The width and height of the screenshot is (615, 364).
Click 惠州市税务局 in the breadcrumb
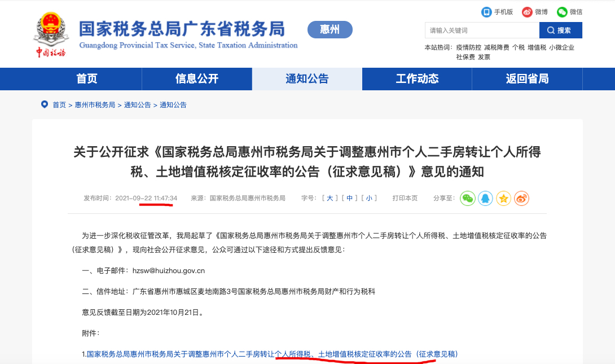(x=95, y=105)
